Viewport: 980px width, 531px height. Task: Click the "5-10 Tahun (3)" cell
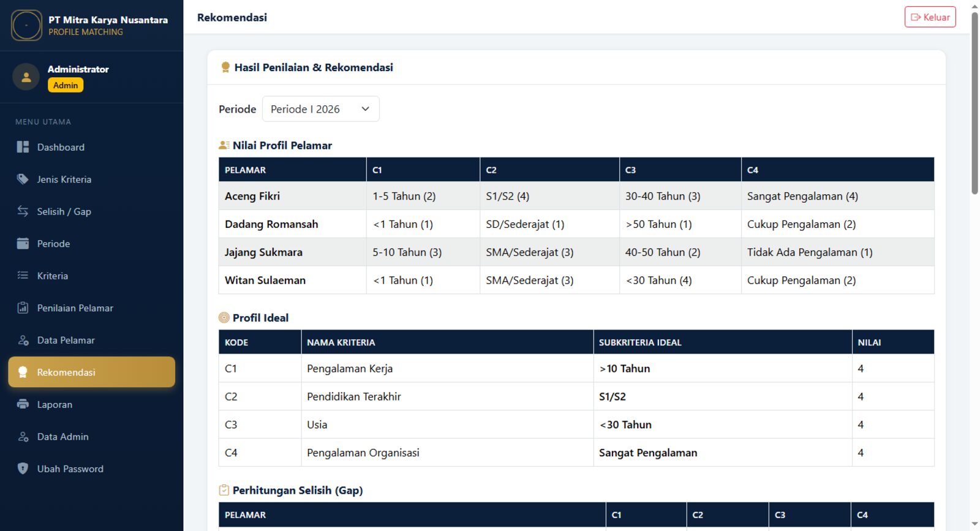[x=423, y=252]
